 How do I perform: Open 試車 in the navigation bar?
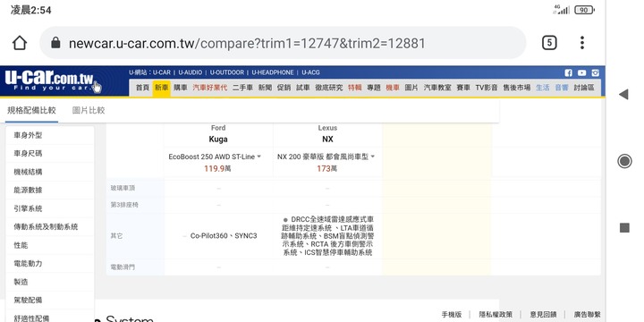tap(303, 88)
